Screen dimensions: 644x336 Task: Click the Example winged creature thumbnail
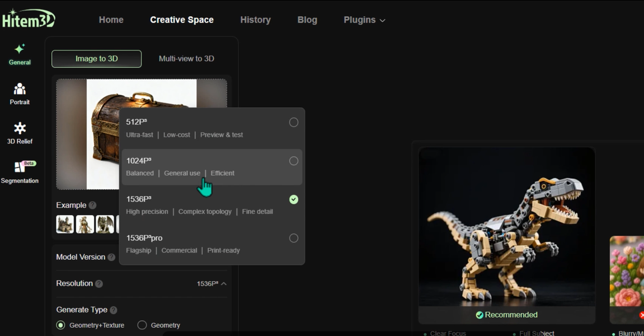pos(105,225)
